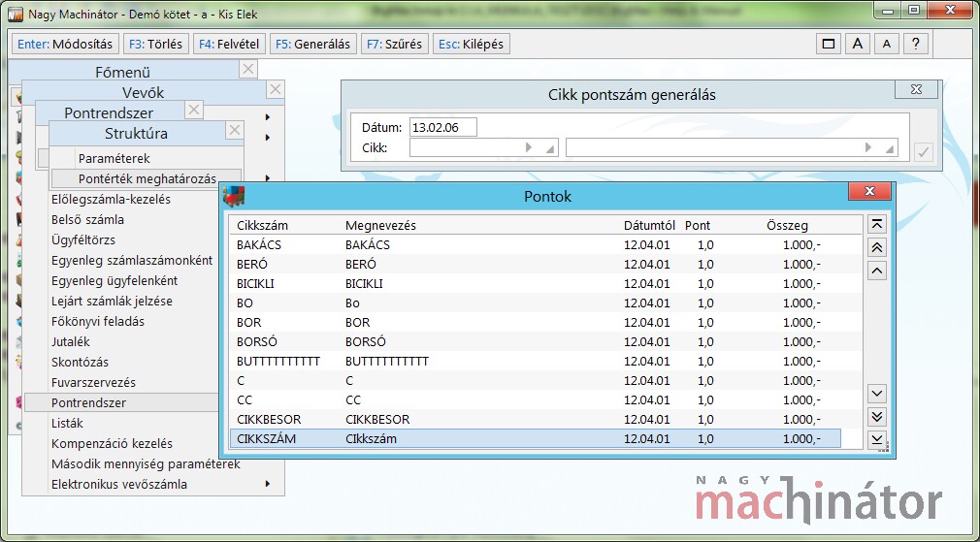Click the Esc: Kilépés button
980x542 pixels.
point(472,45)
